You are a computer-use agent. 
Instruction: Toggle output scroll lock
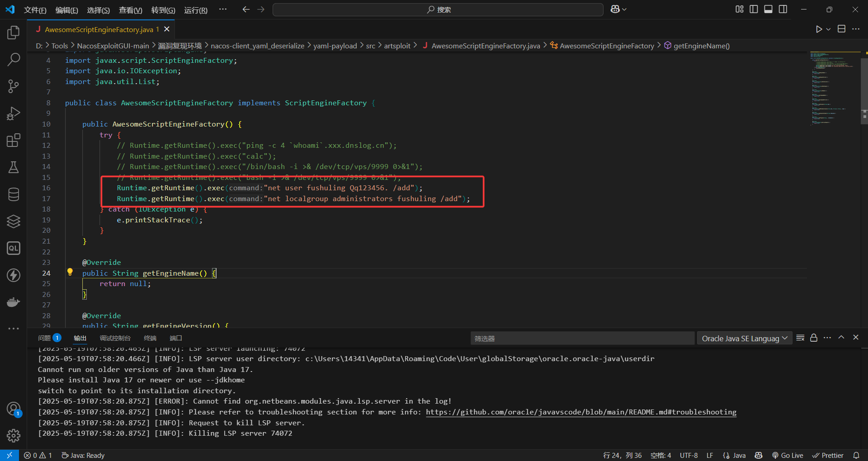pos(814,338)
